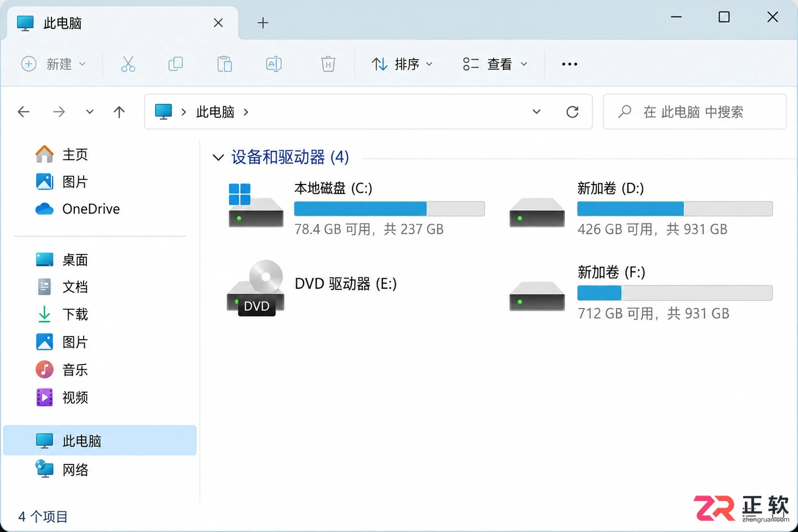Open pinned 图片 below 下载
Screen dimensions: 798x532
click(62, 342)
